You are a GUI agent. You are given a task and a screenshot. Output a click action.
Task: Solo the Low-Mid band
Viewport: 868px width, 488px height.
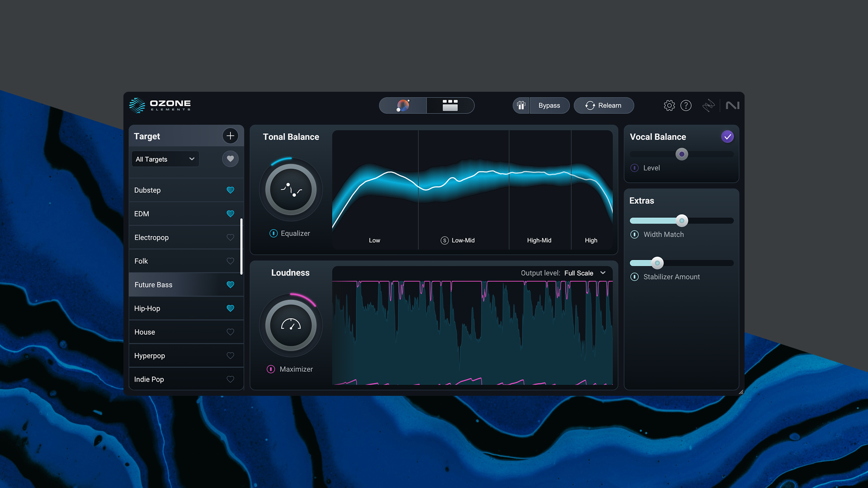point(444,240)
